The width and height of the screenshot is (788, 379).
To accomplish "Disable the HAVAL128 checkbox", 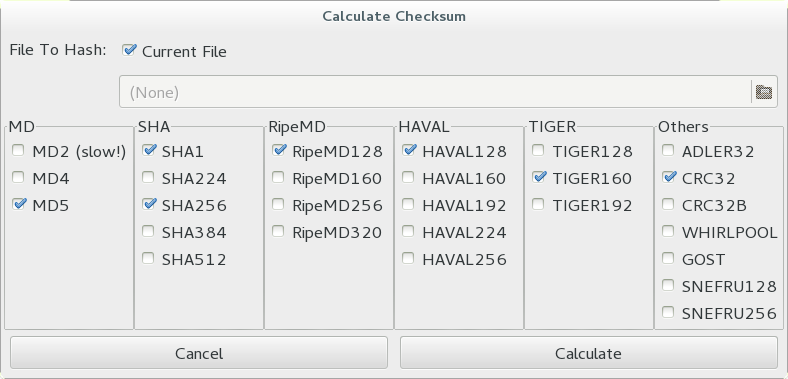I will 408,150.
